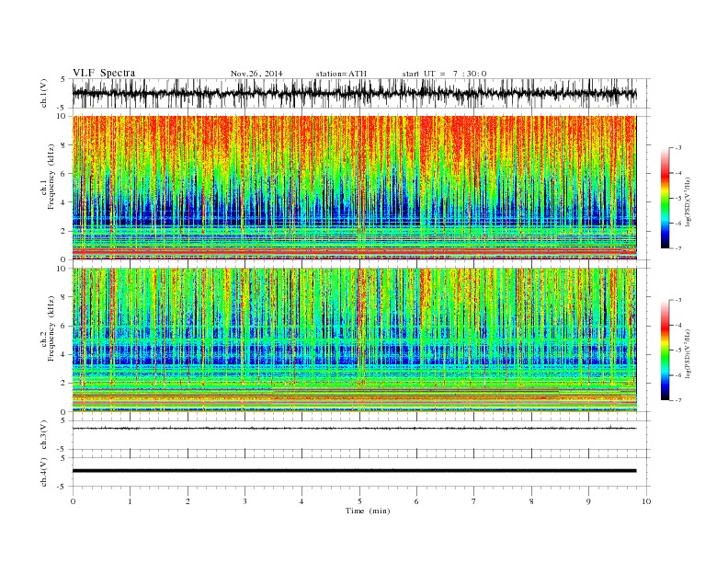Click the ch.2 spectrogram color bar
Viewport: 728px width, 563px height.
(x=665, y=350)
